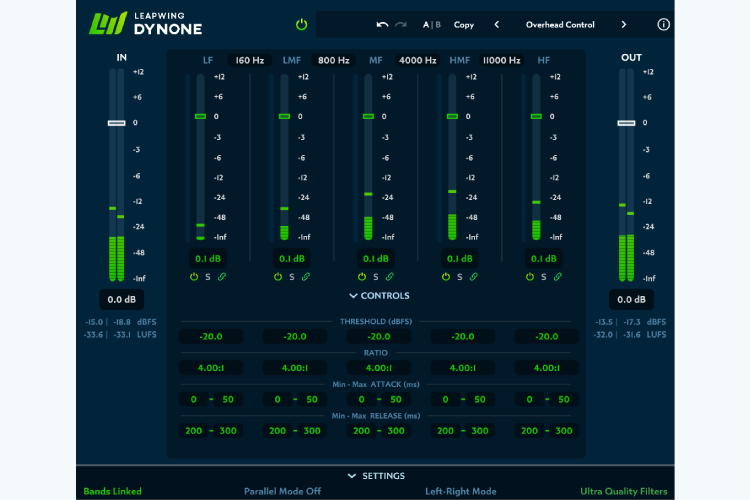This screenshot has height=500, width=750.
Task: Open the info icon
Action: click(663, 24)
